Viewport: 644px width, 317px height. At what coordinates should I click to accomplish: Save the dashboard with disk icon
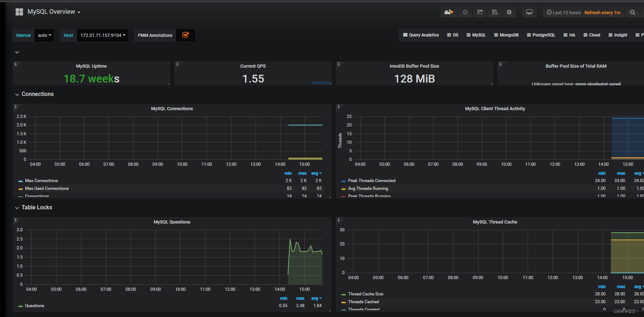pyautogui.click(x=495, y=12)
